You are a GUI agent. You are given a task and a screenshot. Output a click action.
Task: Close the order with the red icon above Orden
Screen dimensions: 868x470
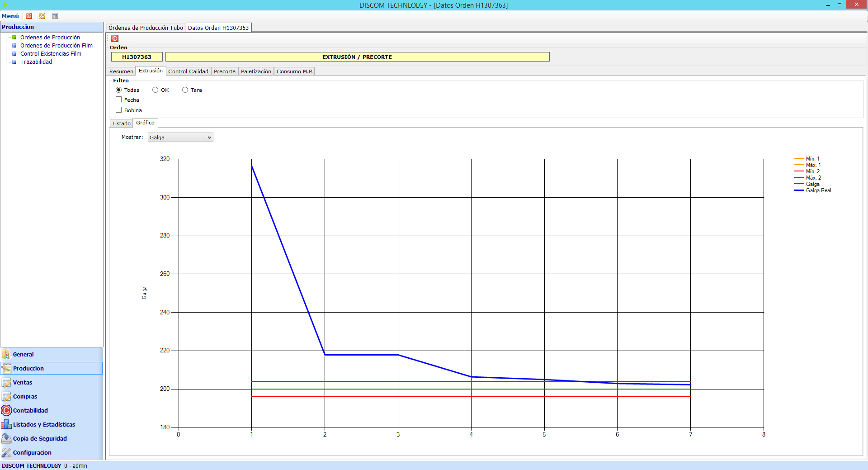pos(115,38)
